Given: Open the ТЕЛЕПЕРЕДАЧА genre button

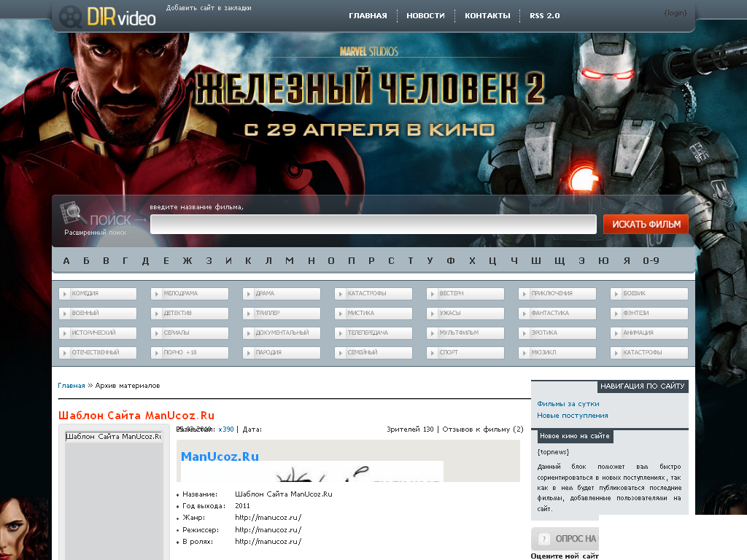Looking at the screenshot, I should 373,332.
